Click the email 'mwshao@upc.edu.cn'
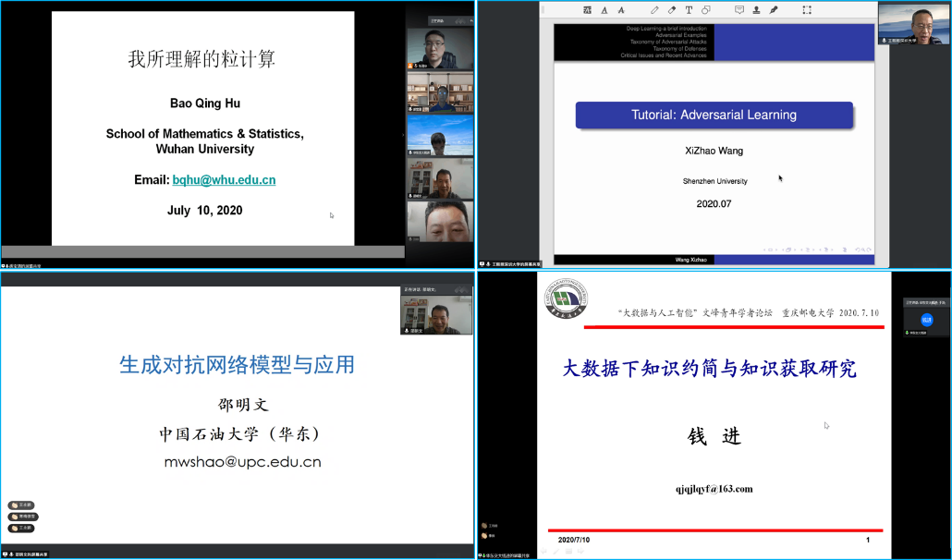This screenshot has height=560, width=952. (242, 462)
